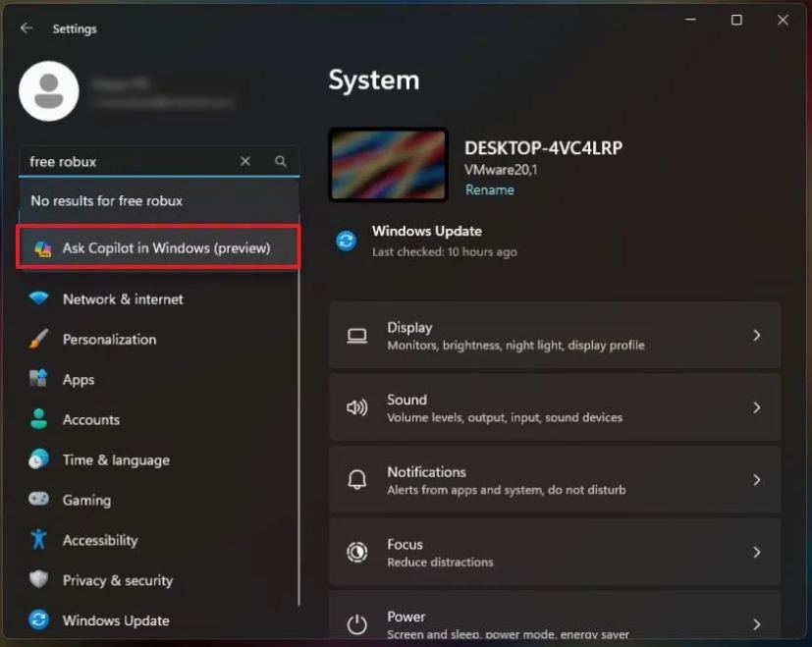Open Windows Update status at top of System
This screenshot has width=812, height=647.
click(x=427, y=241)
